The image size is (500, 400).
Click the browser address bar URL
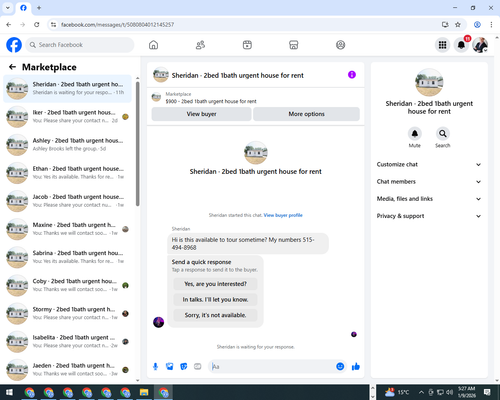pos(117,25)
